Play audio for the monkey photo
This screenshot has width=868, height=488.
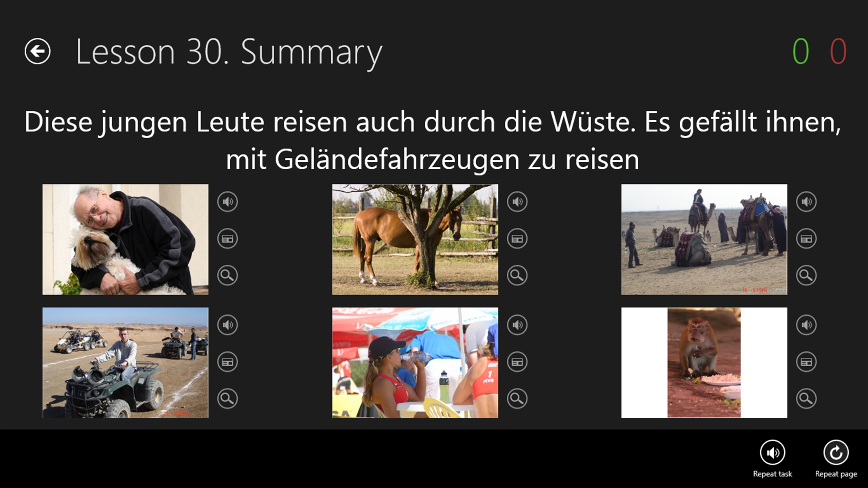[x=806, y=325]
